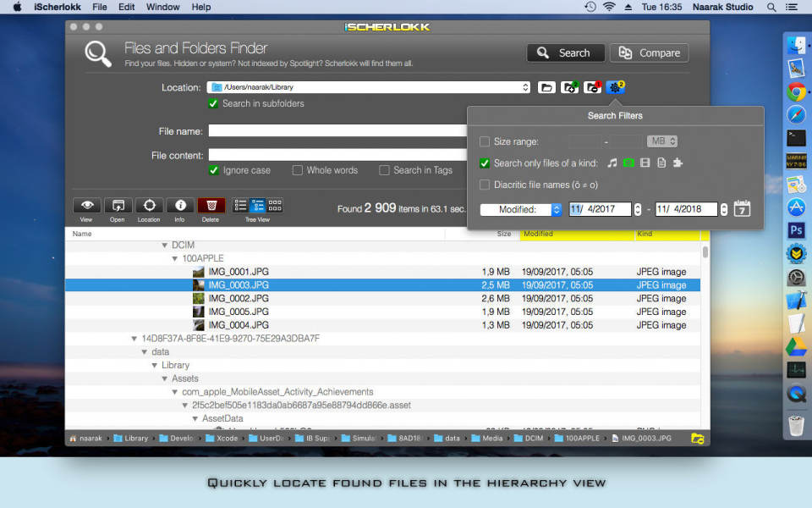
Task: Select the IMG_0001.JPG result row
Action: 382,272
